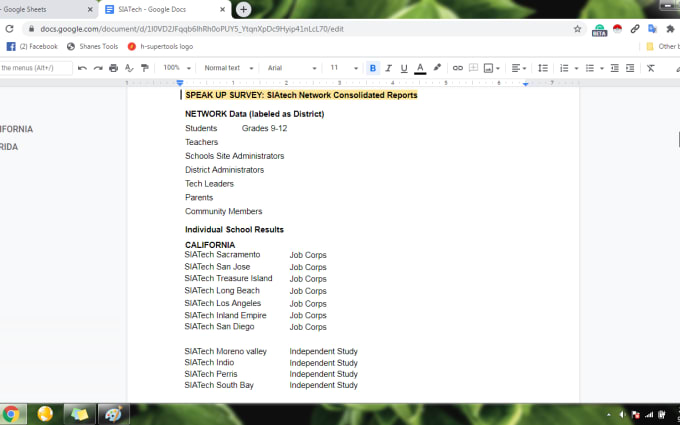Create a numbered list
Viewport: 680px width, 425px height.
click(x=564, y=68)
